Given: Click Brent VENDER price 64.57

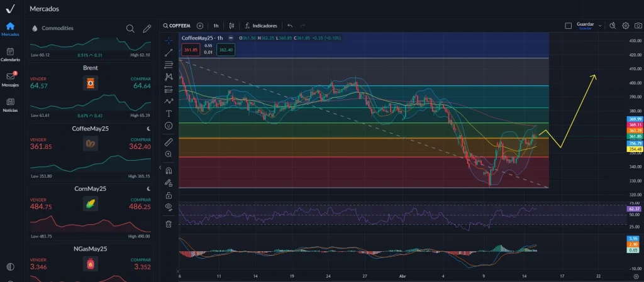Looking at the screenshot, I should [38, 85].
